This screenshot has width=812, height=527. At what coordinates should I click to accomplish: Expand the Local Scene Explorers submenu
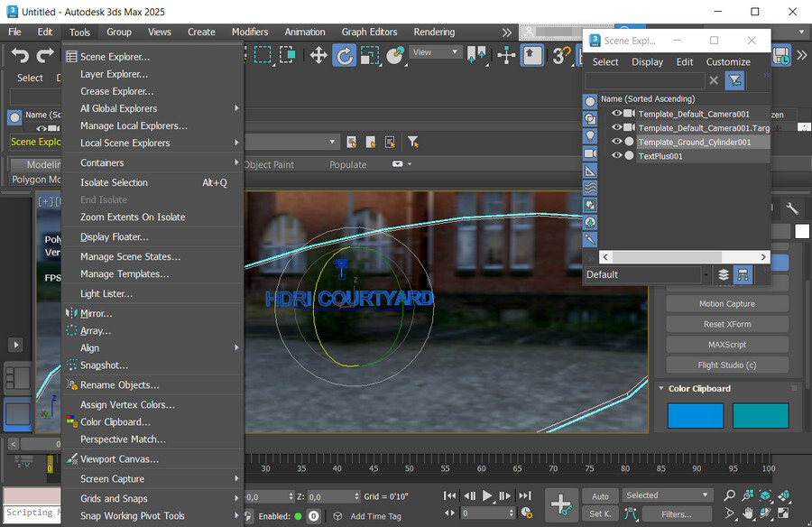152,143
